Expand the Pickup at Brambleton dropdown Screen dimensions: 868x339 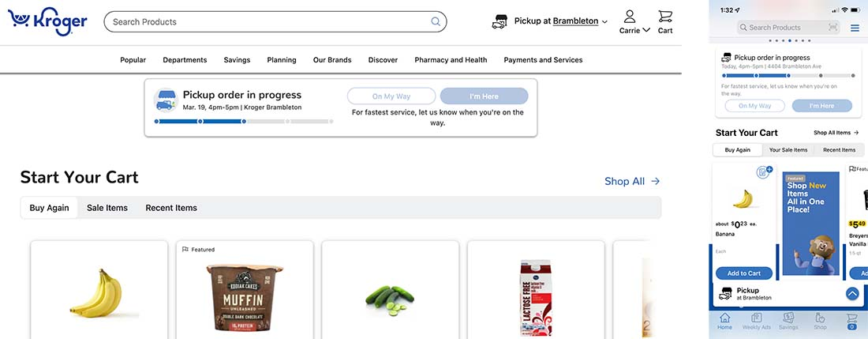coord(604,21)
